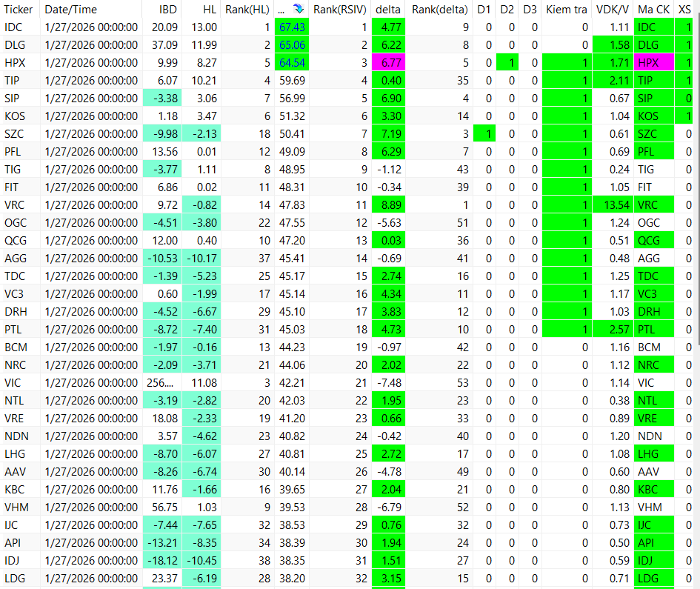This screenshot has height=589, width=700.
Task: Click the VDK/V column header
Action: pos(613,10)
